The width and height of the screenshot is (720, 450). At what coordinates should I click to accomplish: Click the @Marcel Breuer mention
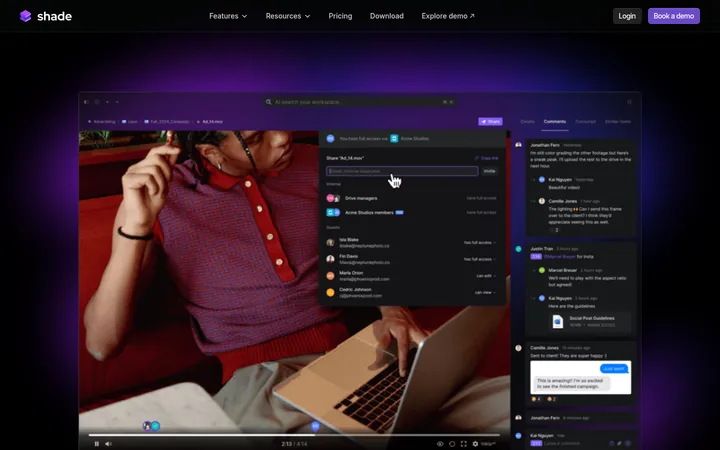click(559, 257)
